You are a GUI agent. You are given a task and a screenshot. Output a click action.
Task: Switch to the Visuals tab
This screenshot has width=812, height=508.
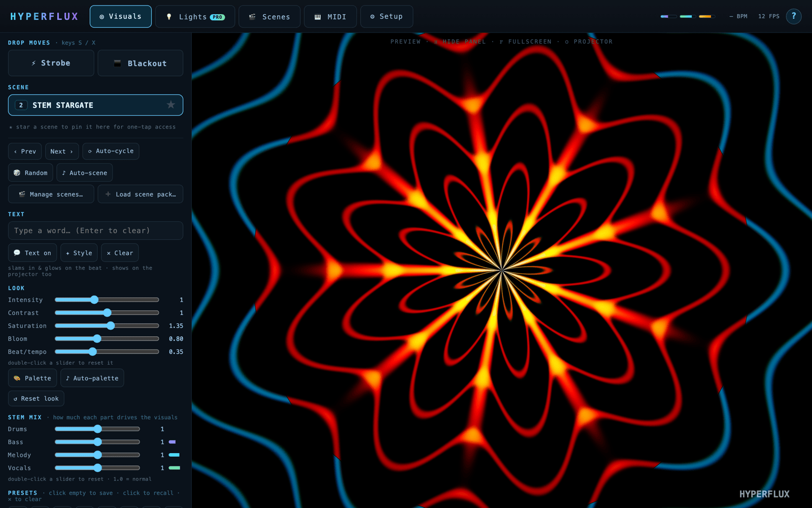[121, 16]
